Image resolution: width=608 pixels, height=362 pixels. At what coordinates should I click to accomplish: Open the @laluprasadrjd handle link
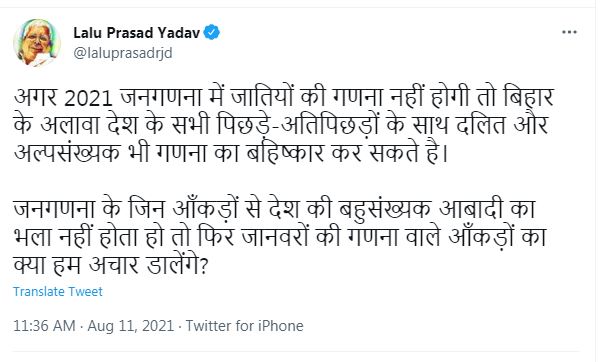tap(123, 53)
